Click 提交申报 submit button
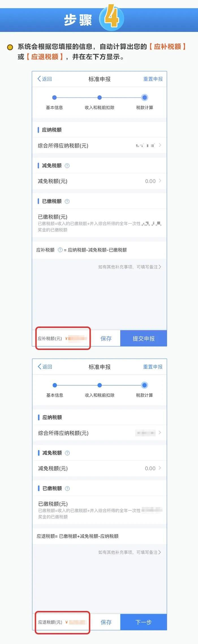198x644 pixels. (144, 338)
